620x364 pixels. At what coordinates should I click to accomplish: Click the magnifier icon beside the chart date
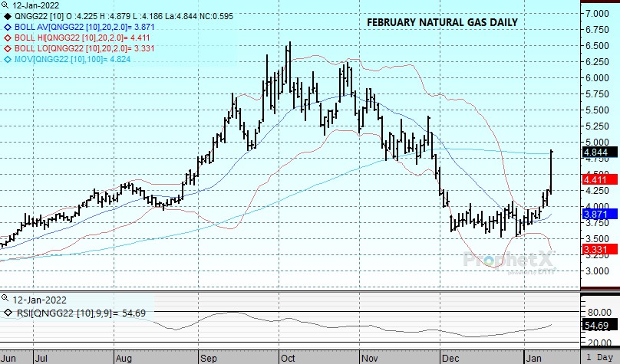pyautogui.click(x=6, y=5)
